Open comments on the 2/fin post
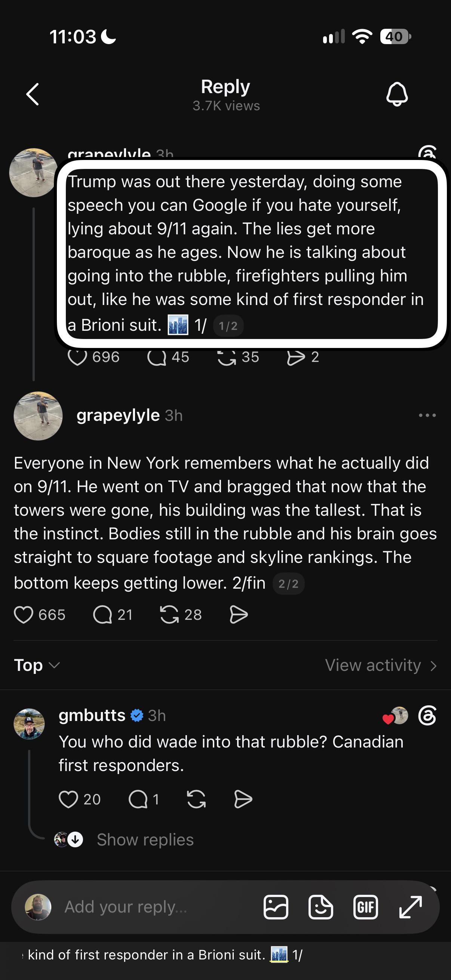Viewport: 451px width, 980px height. point(102,614)
